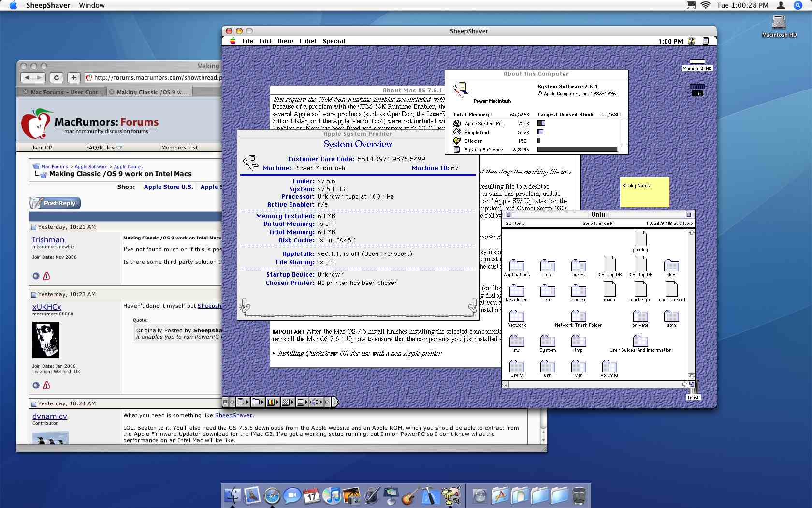Image resolution: width=812 pixels, height=508 pixels.
Task: Open the classic Label menu
Action: click(x=308, y=41)
